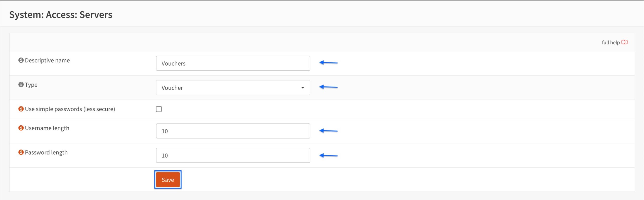644x200 pixels.
Task: Click the Descriptive name label
Action: pos(47,60)
